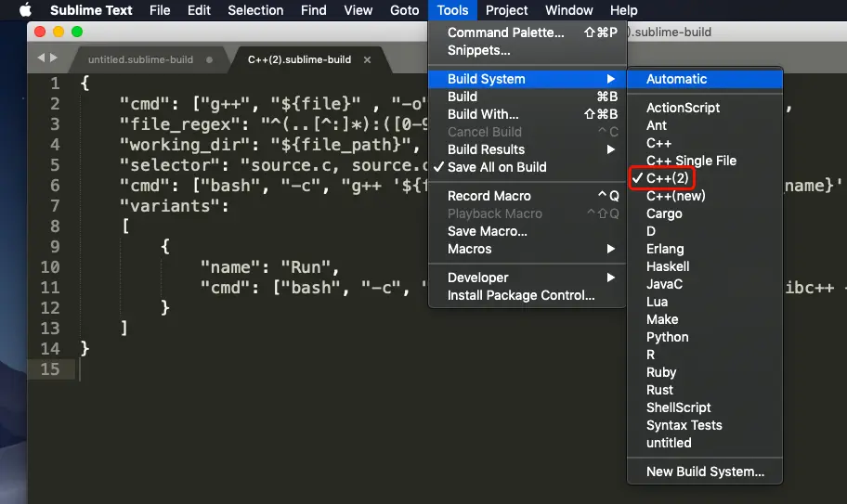Select JavaC build system
The width and height of the screenshot is (847, 504).
point(705,284)
